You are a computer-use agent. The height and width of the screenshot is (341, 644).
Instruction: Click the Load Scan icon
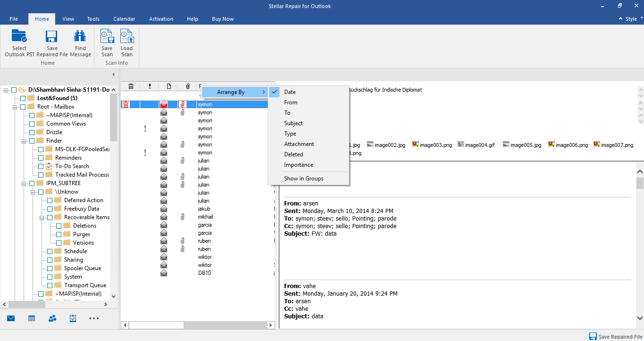(127, 37)
